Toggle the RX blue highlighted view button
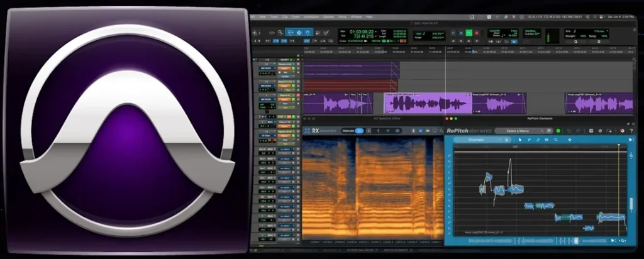 pyautogui.click(x=420, y=131)
